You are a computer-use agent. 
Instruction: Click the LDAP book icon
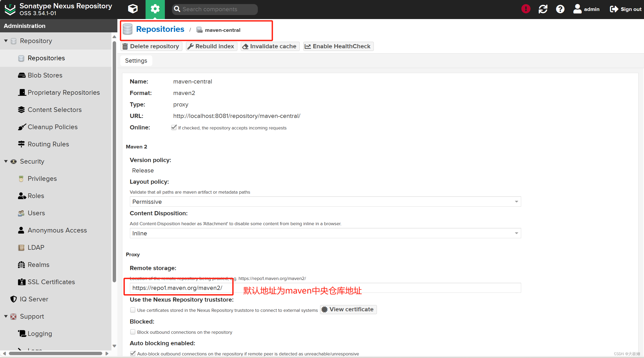click(21, 247)
